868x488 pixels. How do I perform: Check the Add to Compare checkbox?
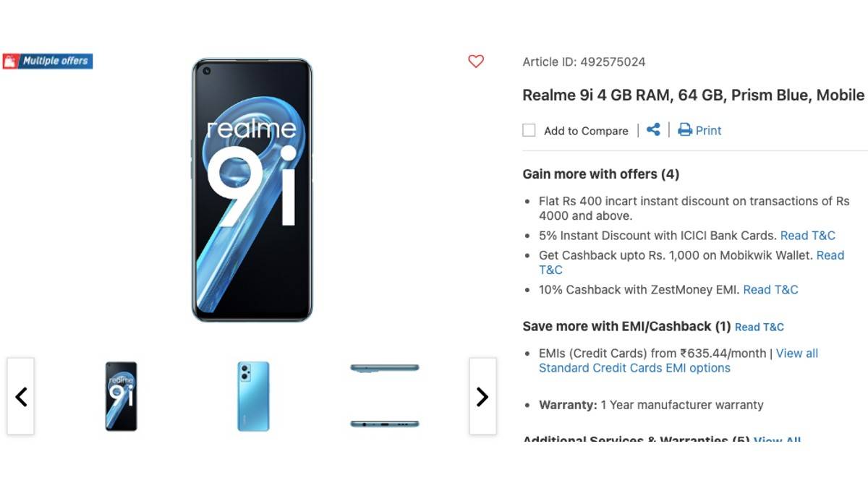(x=529, y=129)
